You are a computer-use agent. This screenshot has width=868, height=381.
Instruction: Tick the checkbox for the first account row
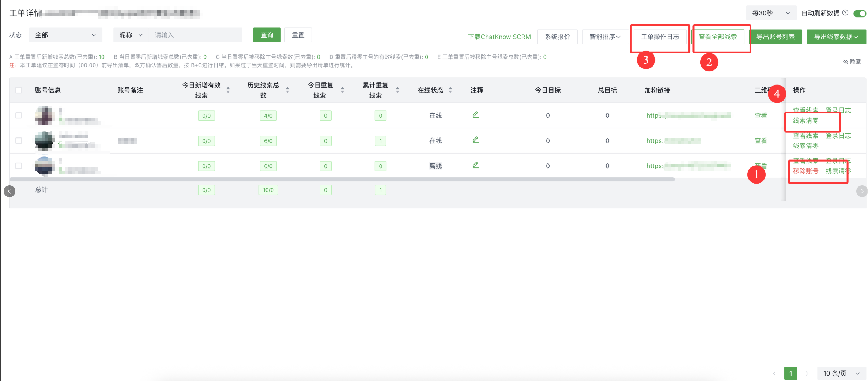tap(19, 116)
